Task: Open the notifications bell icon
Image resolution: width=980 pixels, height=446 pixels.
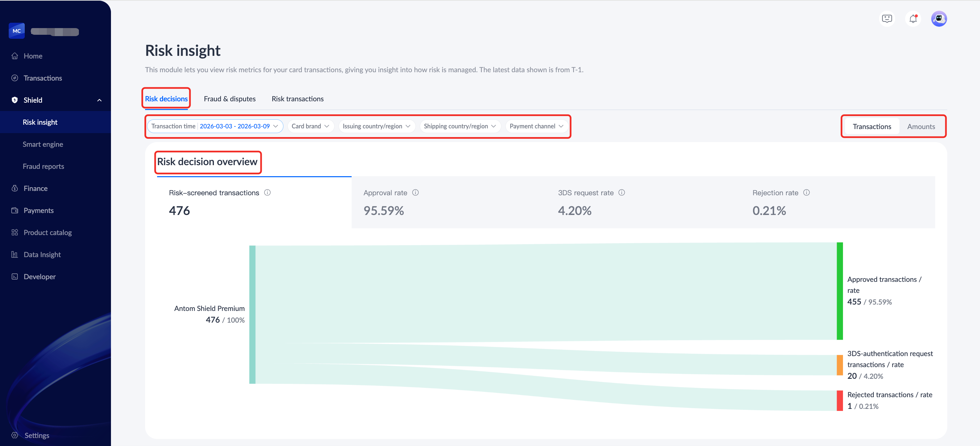Action: (913, 19)
